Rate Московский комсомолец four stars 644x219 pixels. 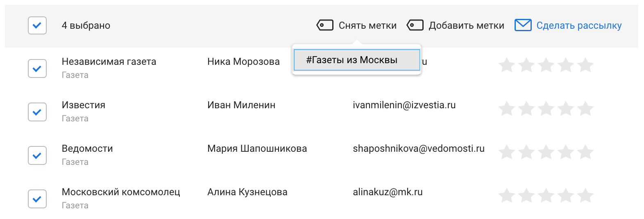coord(566,196)
